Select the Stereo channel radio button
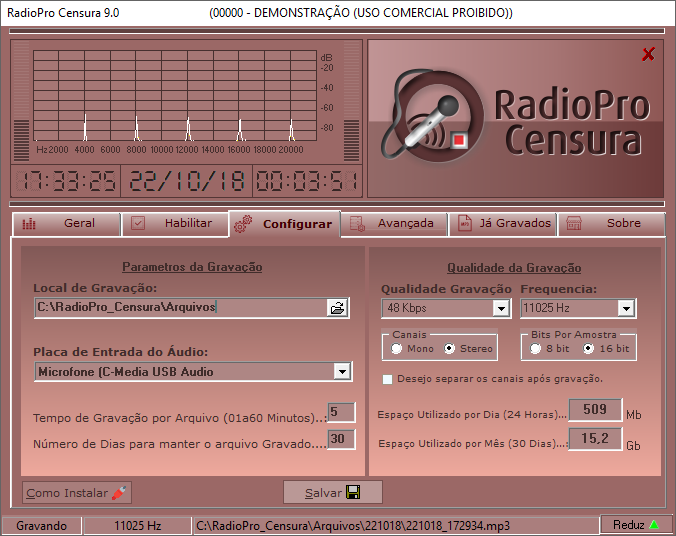 coord(449,348)
